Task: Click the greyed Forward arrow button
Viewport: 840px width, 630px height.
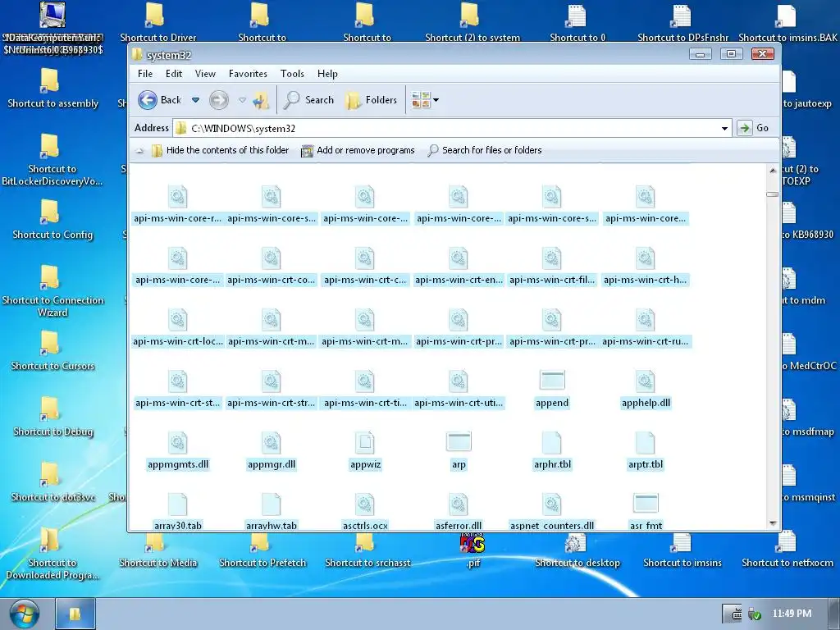Action: pos(218,99)
